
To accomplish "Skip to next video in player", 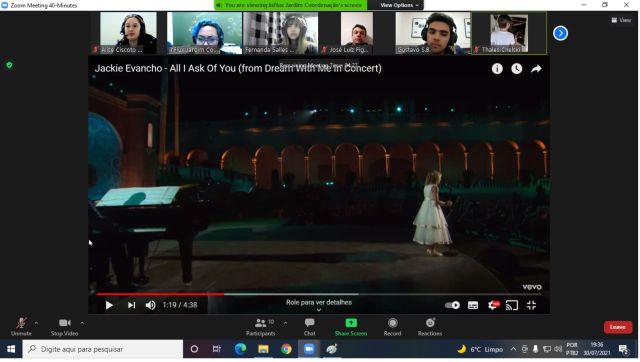I will 131,305.
